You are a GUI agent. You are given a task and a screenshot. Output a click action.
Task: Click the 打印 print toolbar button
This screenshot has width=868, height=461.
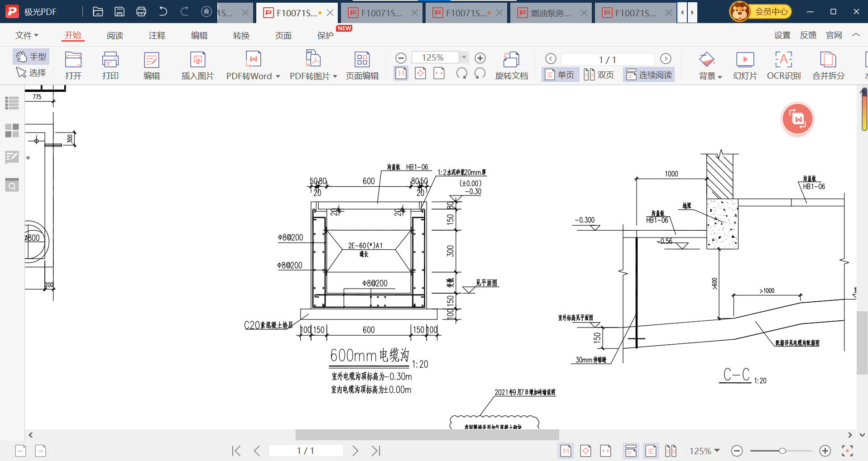[x=110, y=66]
